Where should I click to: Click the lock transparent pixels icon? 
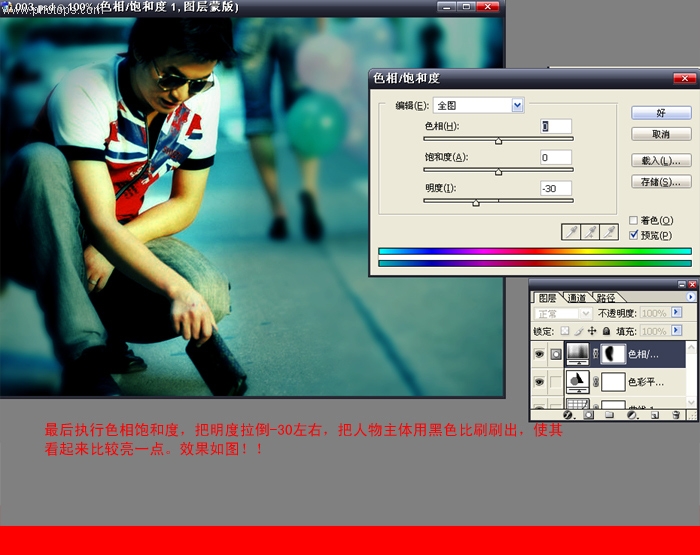click(x=565, y=331)
